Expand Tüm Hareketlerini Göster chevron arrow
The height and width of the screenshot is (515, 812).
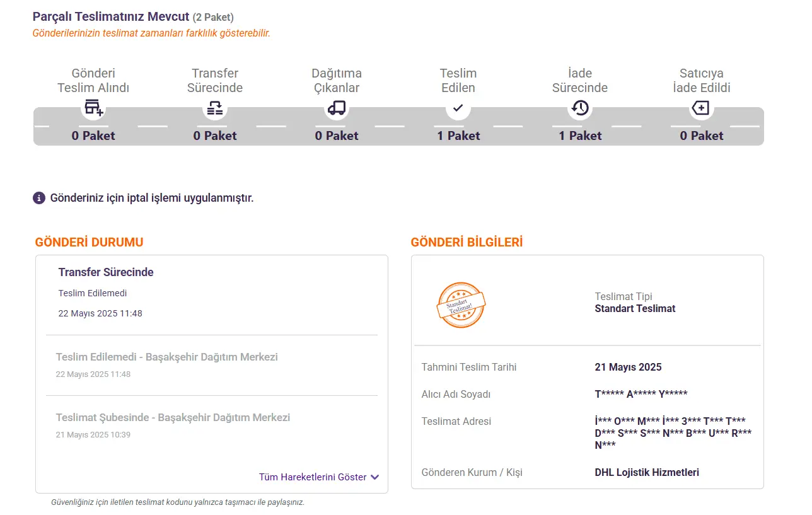pos(375,477)
